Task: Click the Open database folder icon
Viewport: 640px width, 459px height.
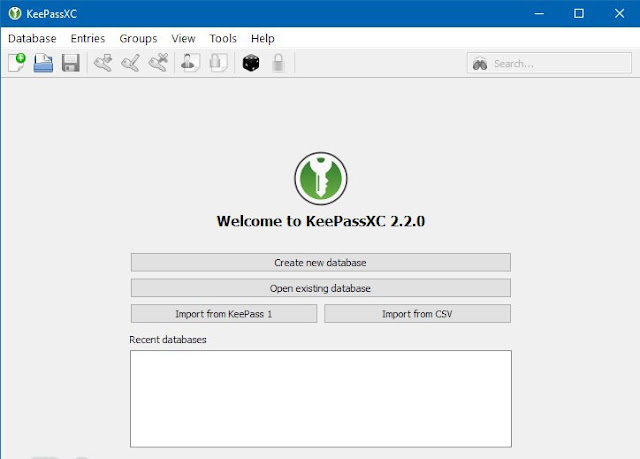Action: (x=43, y=63)
